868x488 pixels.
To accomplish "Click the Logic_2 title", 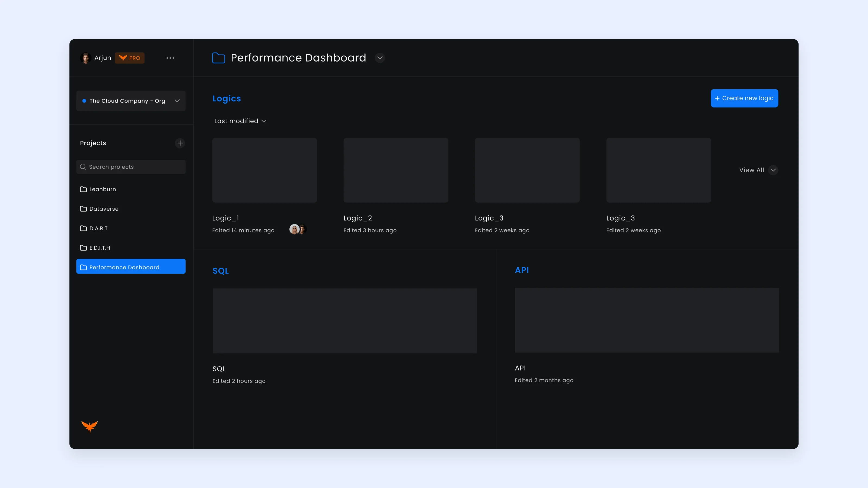I will 358,218.
